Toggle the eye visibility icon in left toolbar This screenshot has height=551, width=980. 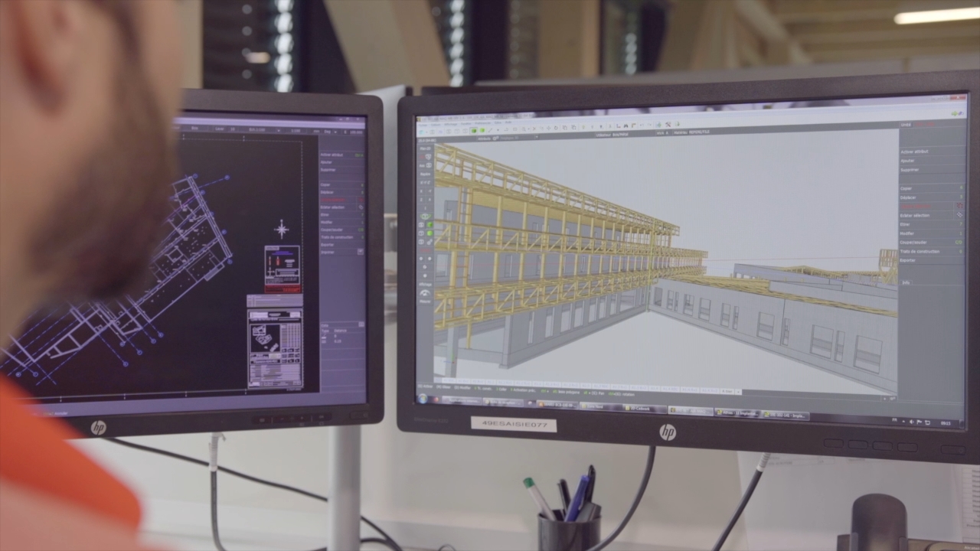(x=426, y=217)
